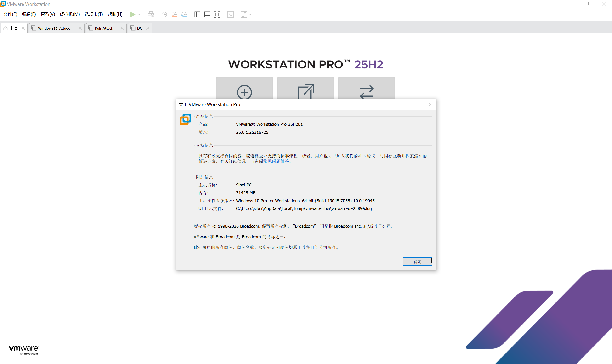Click the 确定 button to close the dialog

(417, 262)
